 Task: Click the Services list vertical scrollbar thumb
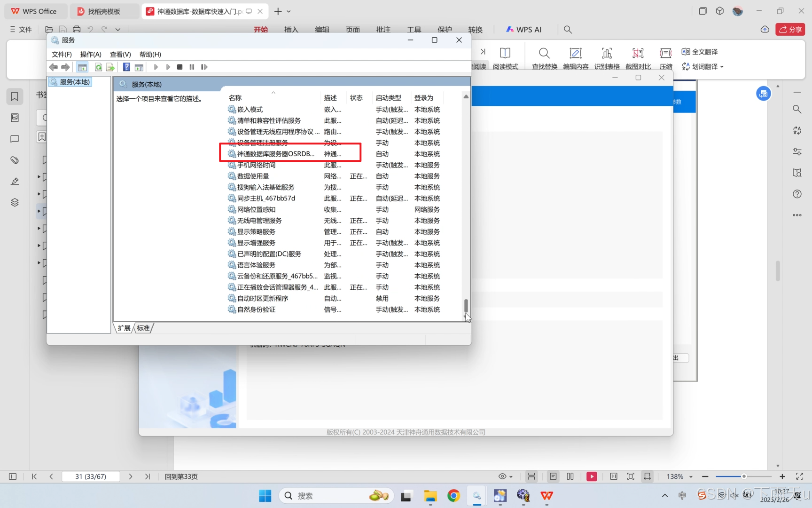[466, 305]
